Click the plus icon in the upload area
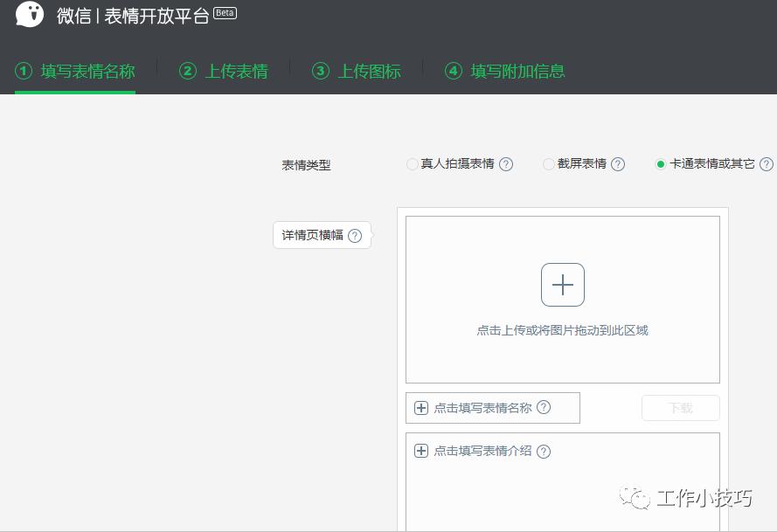Image resolution: width=777 pixels, height=532 pixels. (x=562, y=284)
